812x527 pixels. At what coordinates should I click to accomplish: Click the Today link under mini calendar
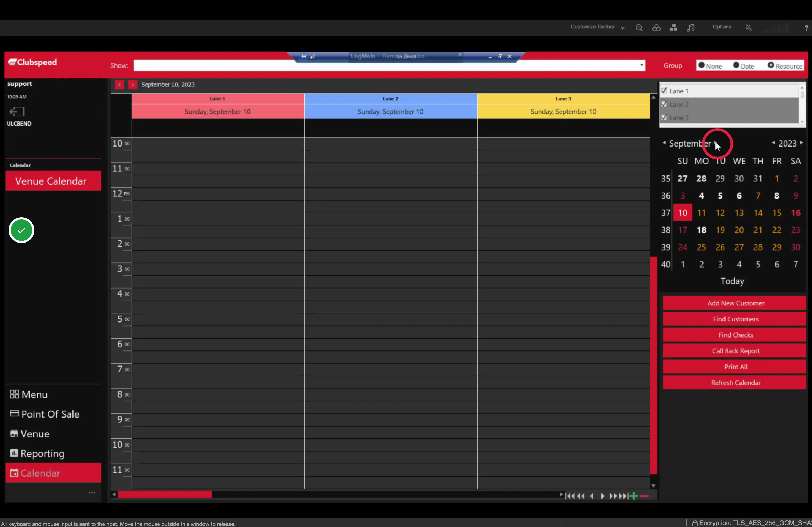732,281
